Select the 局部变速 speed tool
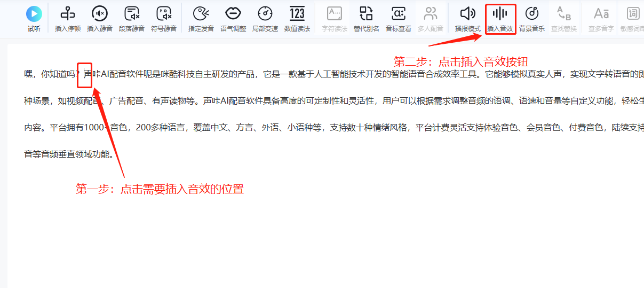 [x=265, y=19]
